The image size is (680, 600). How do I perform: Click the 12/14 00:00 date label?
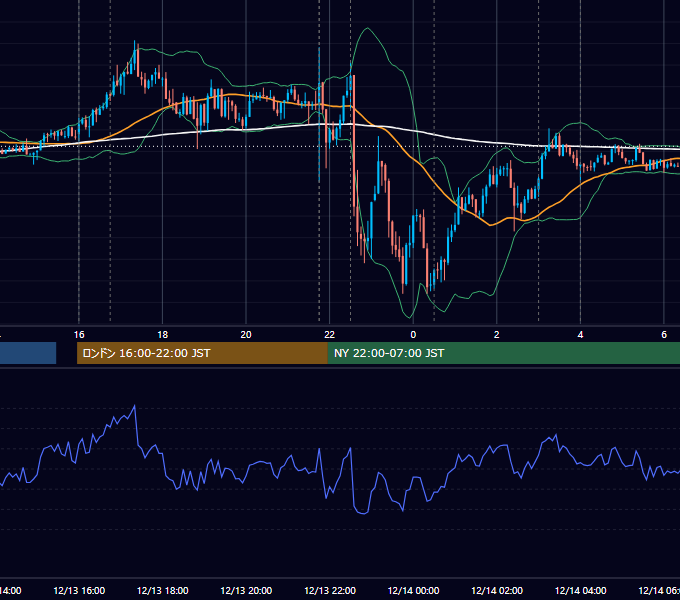[x=413, y=590]
